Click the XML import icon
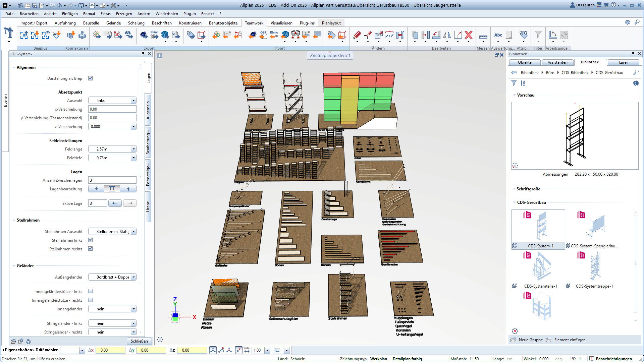Screen dimensions: 644x362 click(306, 35)
